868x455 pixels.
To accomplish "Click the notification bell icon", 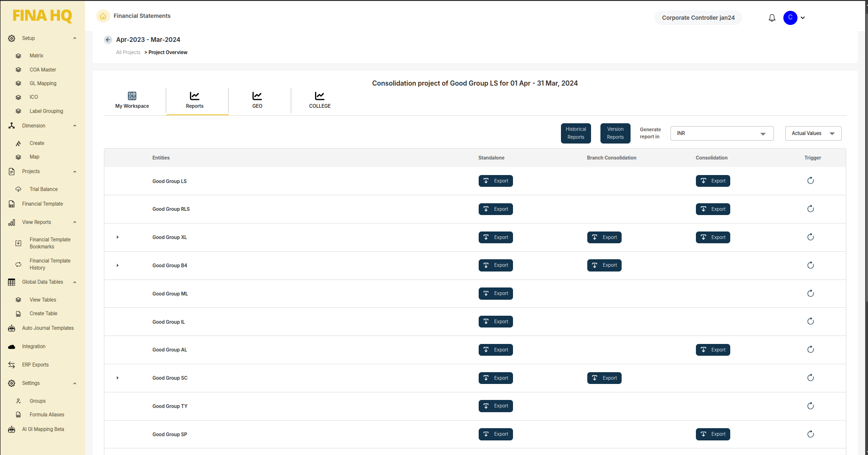I will [772, 18].
